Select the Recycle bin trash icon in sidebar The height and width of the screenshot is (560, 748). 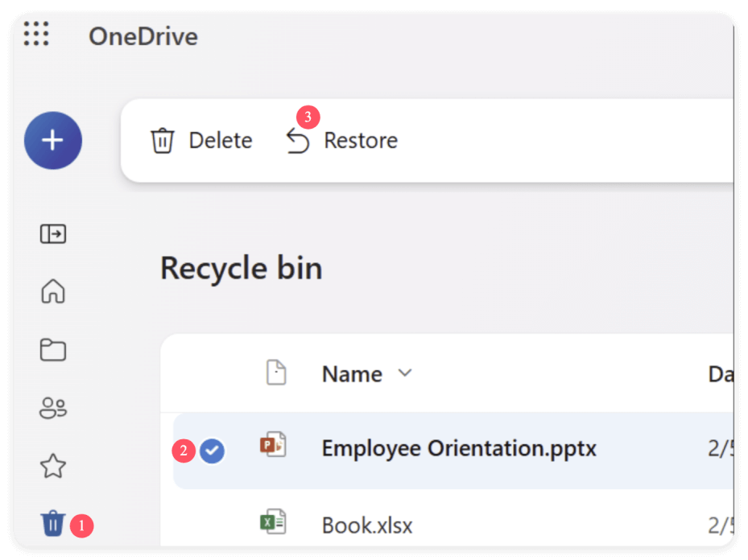click(x=52, y=523)
